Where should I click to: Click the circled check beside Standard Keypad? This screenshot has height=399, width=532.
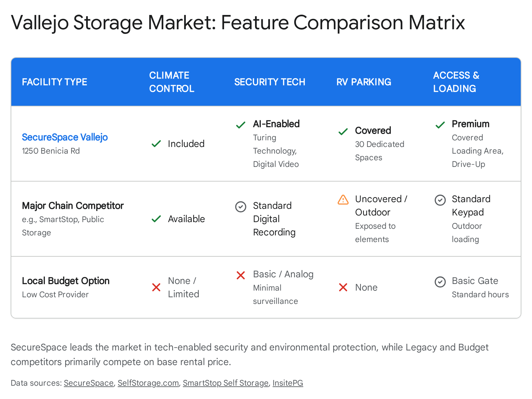tap(440, 200)
